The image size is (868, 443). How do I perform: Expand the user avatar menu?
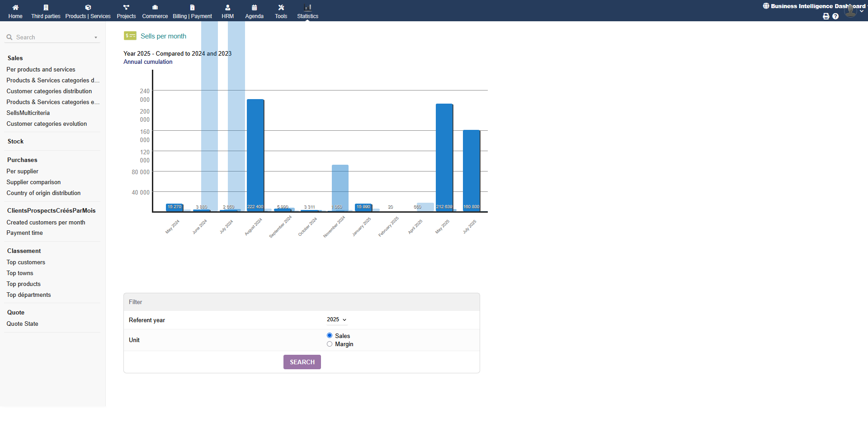coord(851,11)
